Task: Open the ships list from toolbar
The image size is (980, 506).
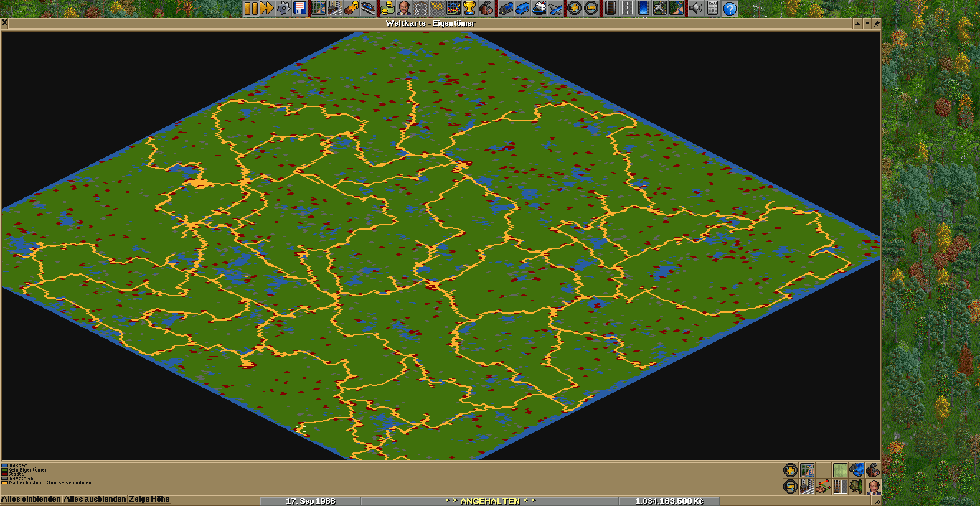Action: [x=540, y=9]
